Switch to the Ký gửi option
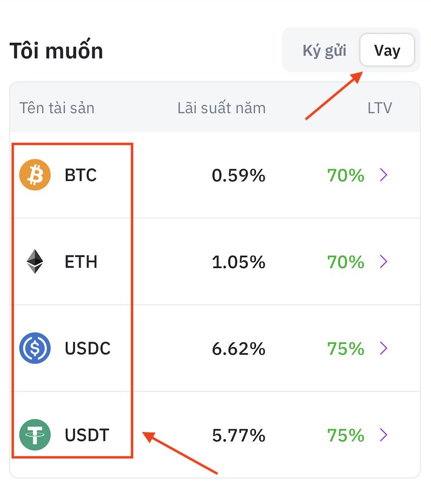The width and height of the screenshot is (431, 504). (324, 51)
